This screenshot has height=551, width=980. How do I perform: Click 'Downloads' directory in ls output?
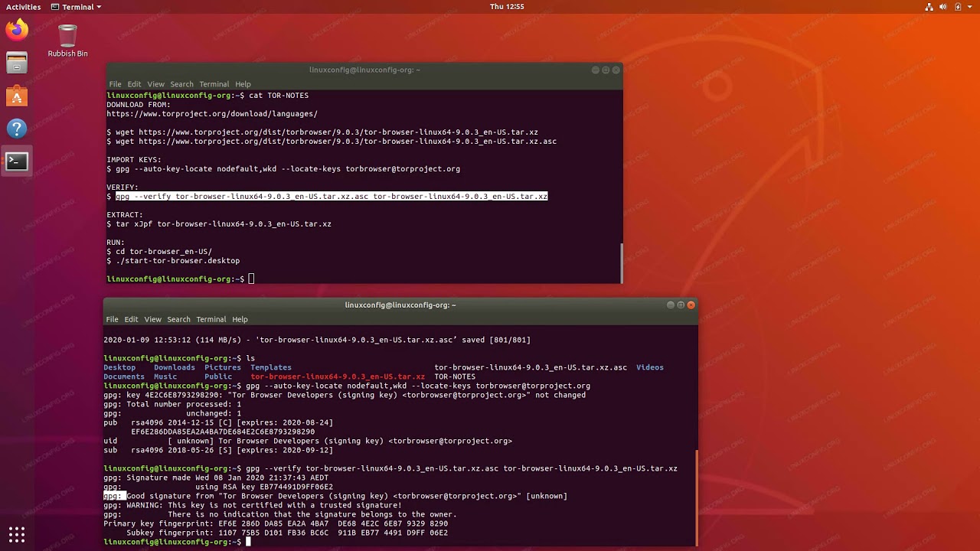[175, 367]
